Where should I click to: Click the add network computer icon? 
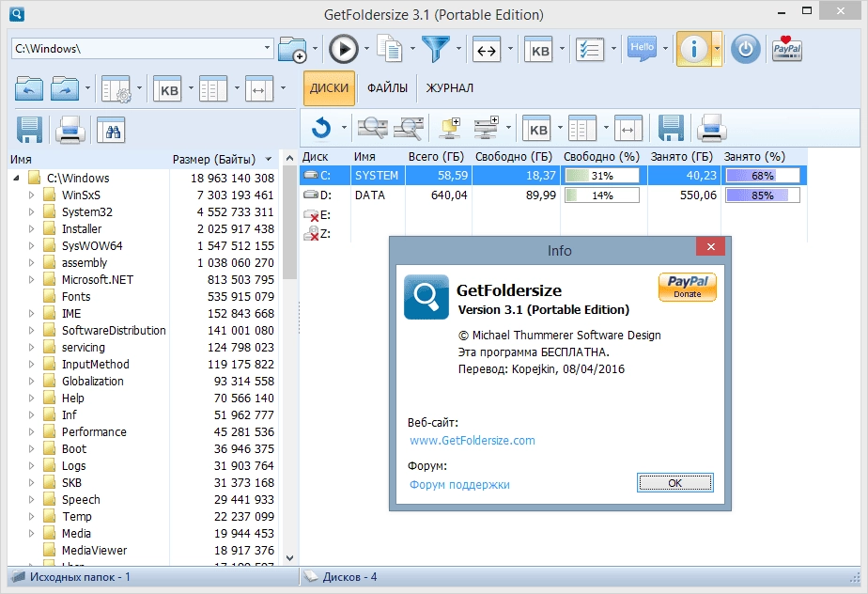(486, 128)
